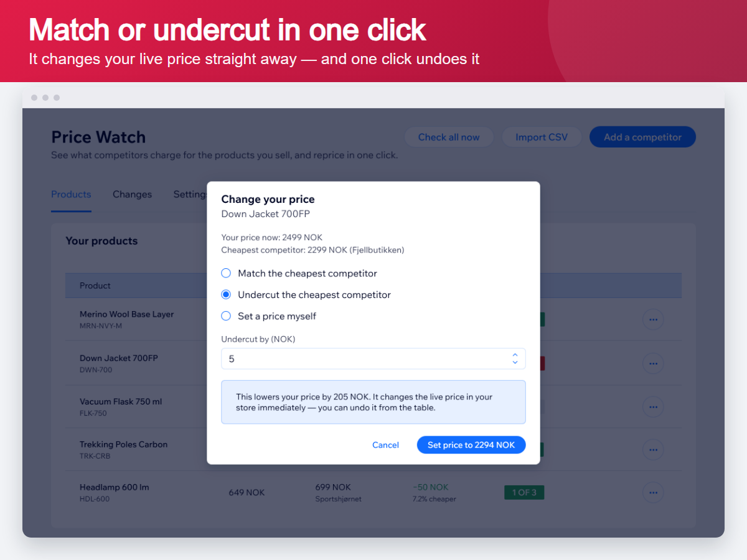This screenshot has height=560, width=747.
Task: Open more actions for Vacuum Flask 750 ml
Action: 653,406
